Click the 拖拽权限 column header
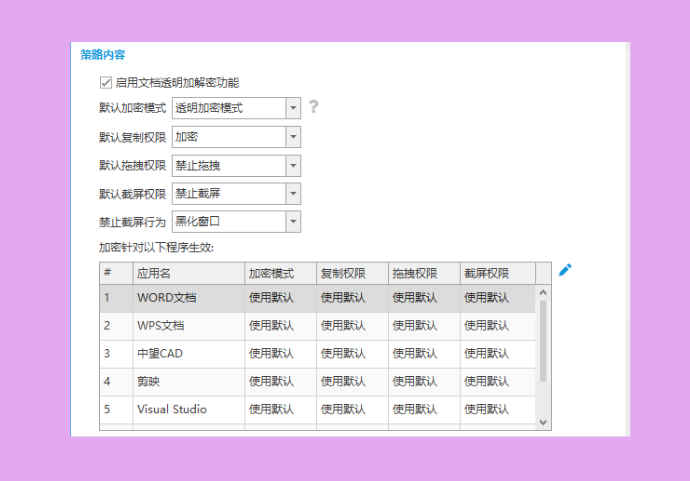690x481 pixels. click(424, 273)
